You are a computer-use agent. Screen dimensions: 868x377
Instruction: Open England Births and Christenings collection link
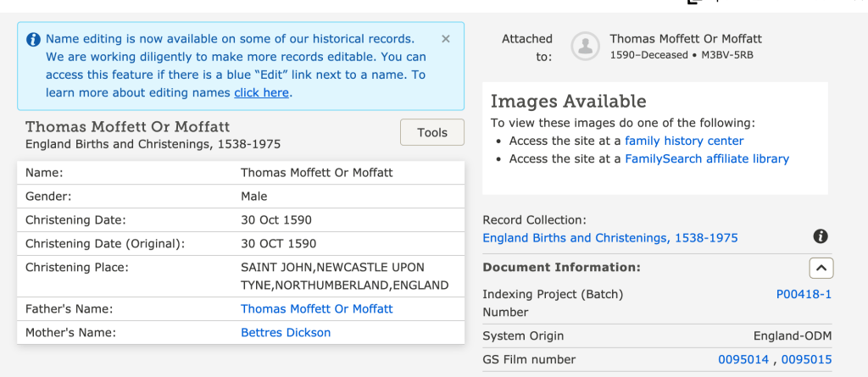[609, 238]
